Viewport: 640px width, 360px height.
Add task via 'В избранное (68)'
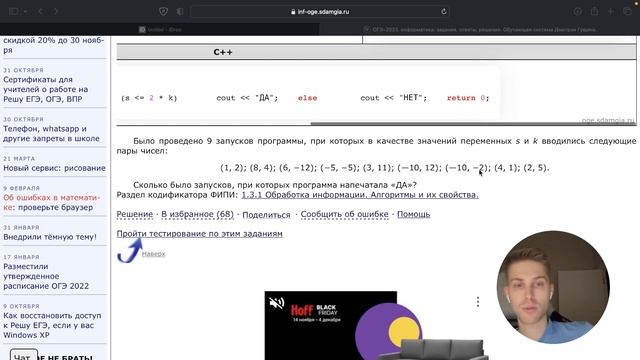198,214
